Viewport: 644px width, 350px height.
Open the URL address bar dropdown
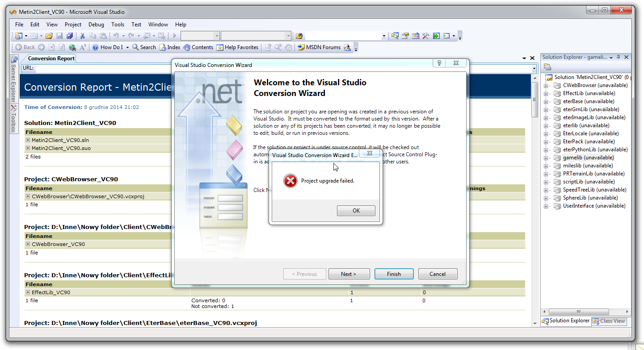[x=534, y=68]
